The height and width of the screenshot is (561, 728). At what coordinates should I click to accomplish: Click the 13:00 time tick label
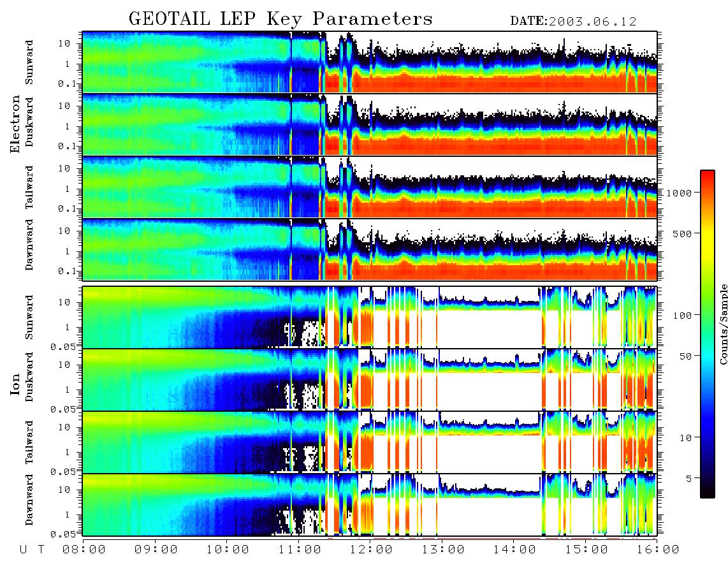coord(443,550)
